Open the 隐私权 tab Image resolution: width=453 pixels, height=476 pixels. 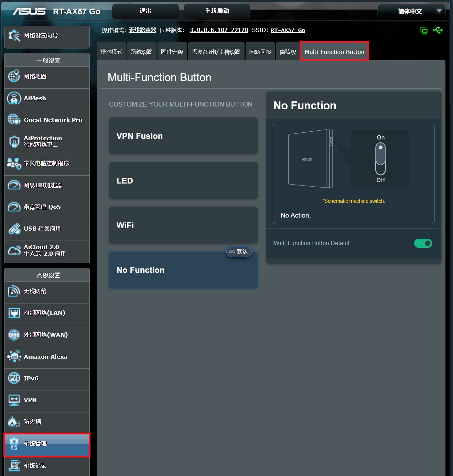point(288,52)
